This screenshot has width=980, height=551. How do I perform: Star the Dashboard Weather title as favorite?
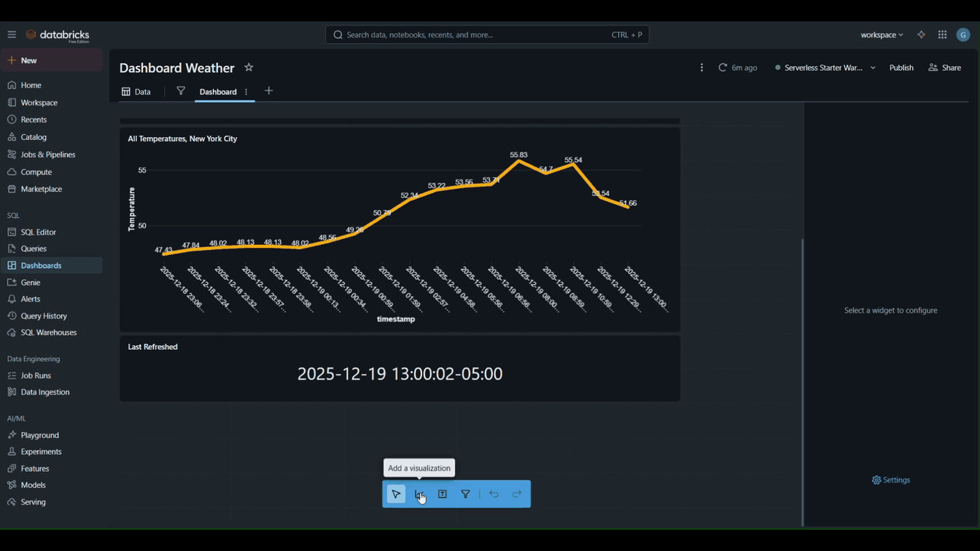click(x=249, y=68)
